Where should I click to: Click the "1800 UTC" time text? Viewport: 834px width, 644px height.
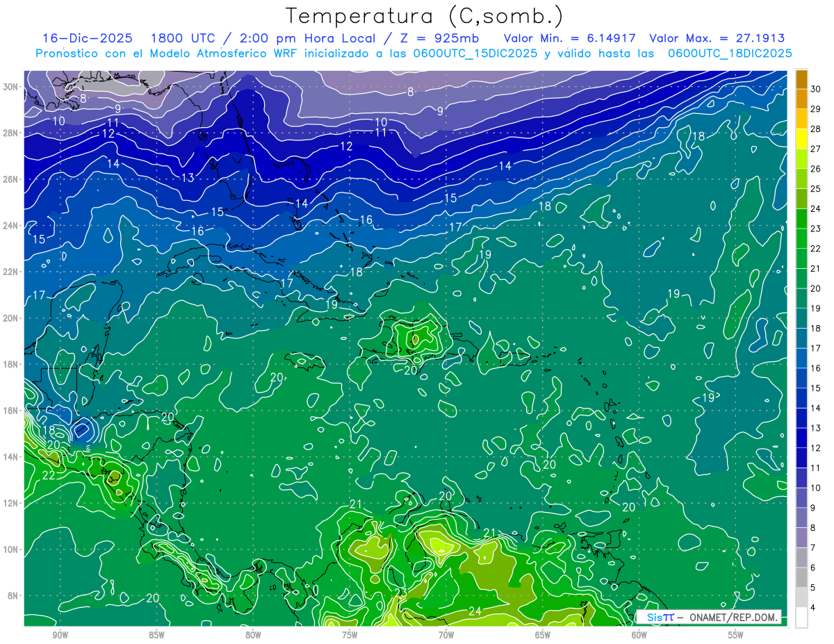tap(182, 38)
